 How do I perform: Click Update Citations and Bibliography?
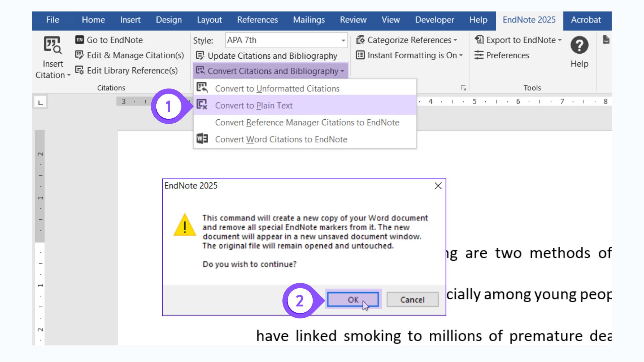[267, 56]
